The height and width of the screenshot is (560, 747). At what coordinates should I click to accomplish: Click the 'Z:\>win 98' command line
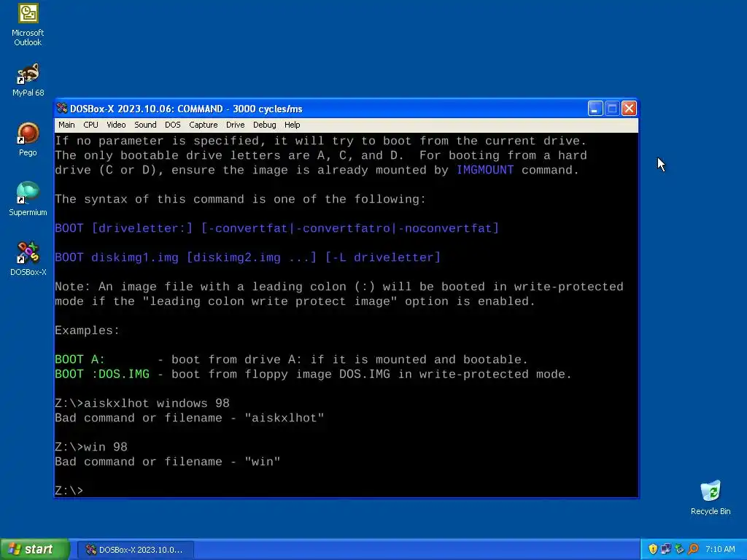(x=91, y=447)
